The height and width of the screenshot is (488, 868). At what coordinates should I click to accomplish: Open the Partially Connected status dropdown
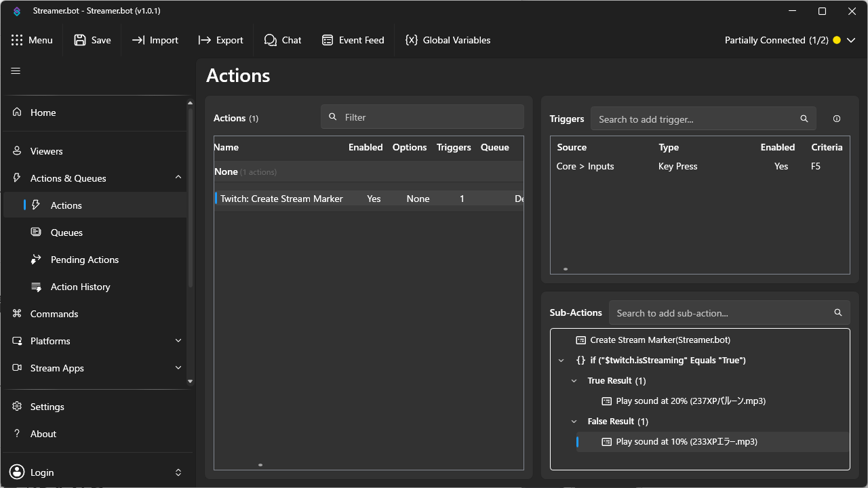(x=790, y=40)
